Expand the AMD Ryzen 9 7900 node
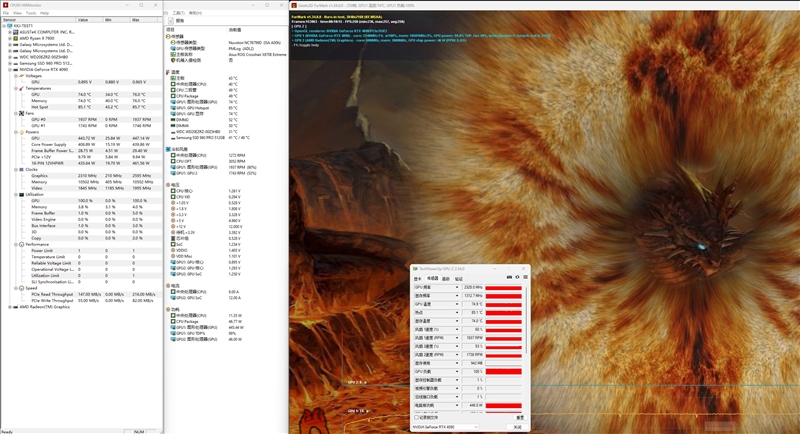 pos(10,38)
